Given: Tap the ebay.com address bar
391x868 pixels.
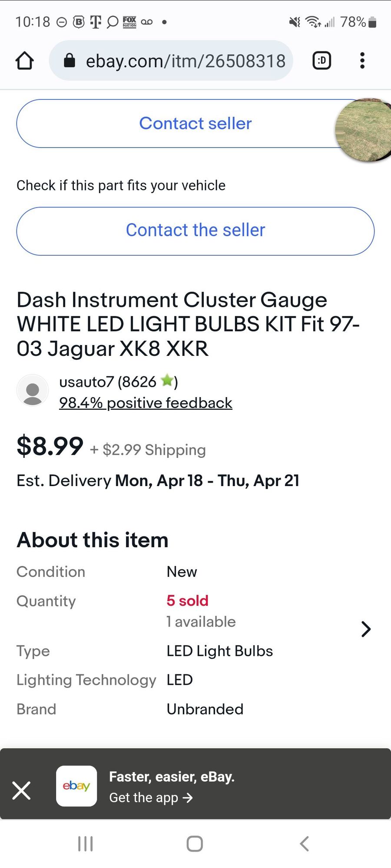Looking at the screenshot, I should [185, 61].
